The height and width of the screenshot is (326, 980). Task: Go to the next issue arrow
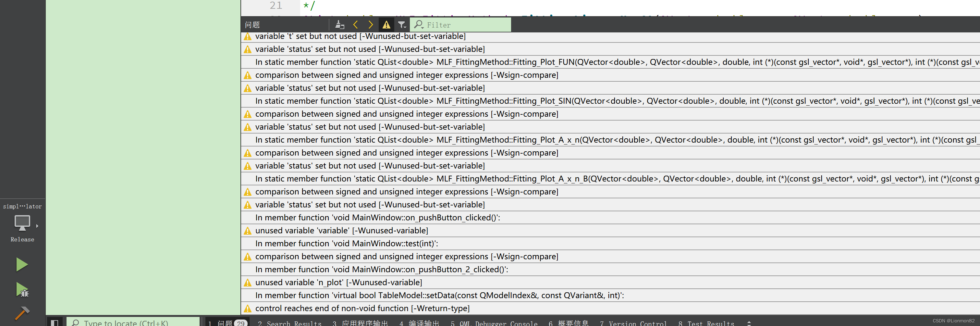[371, 25]
